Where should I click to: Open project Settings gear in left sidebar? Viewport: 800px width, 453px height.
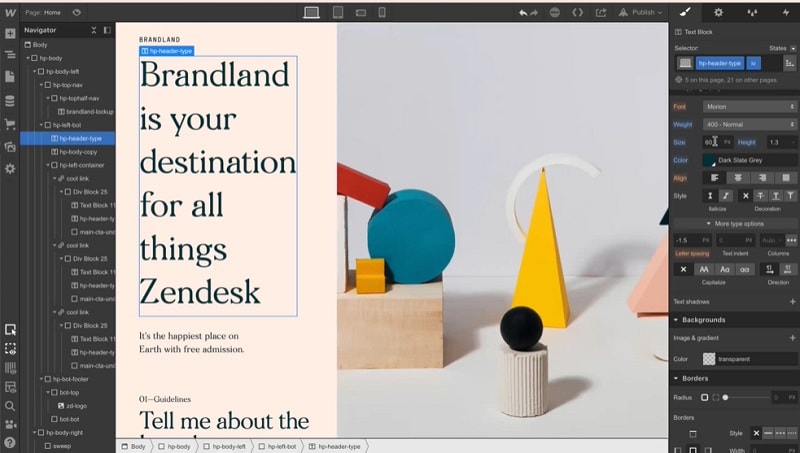point(10,169)
